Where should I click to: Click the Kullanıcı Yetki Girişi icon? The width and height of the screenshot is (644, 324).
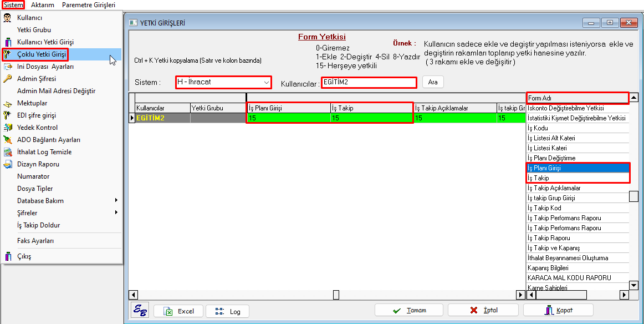tap(8, 42)
